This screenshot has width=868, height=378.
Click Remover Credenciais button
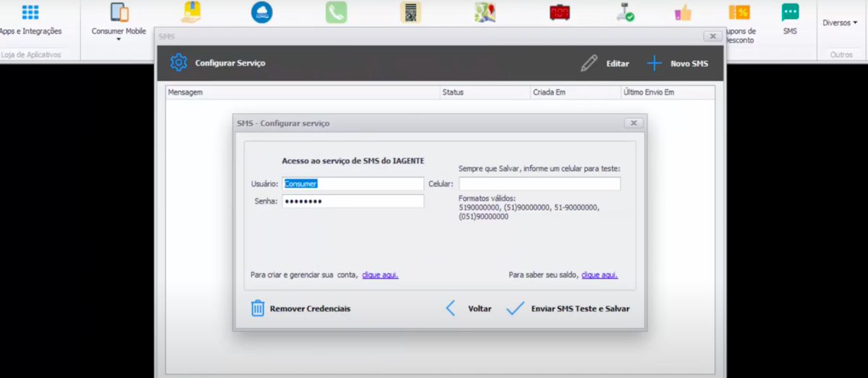301,309
